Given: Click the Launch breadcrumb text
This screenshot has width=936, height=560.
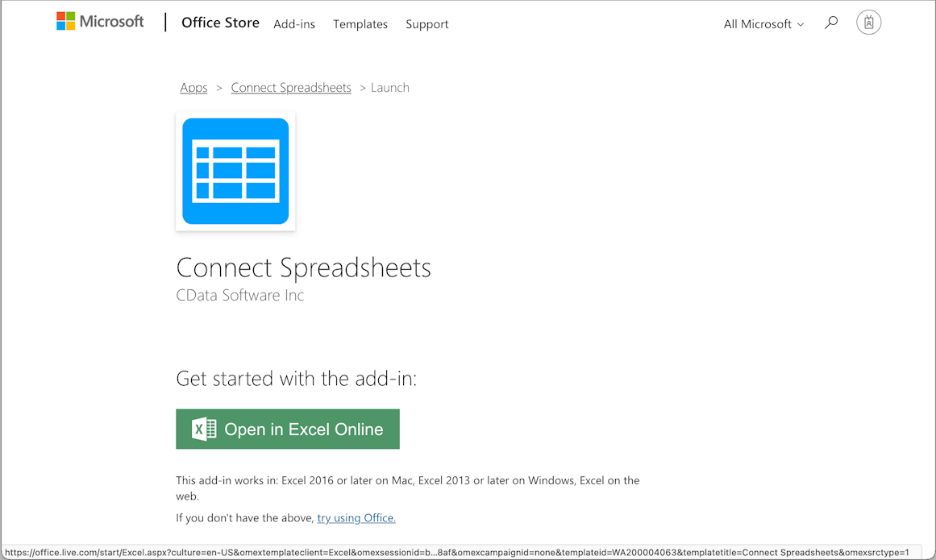Looking at the screenshot, I should tap(390, 88).
